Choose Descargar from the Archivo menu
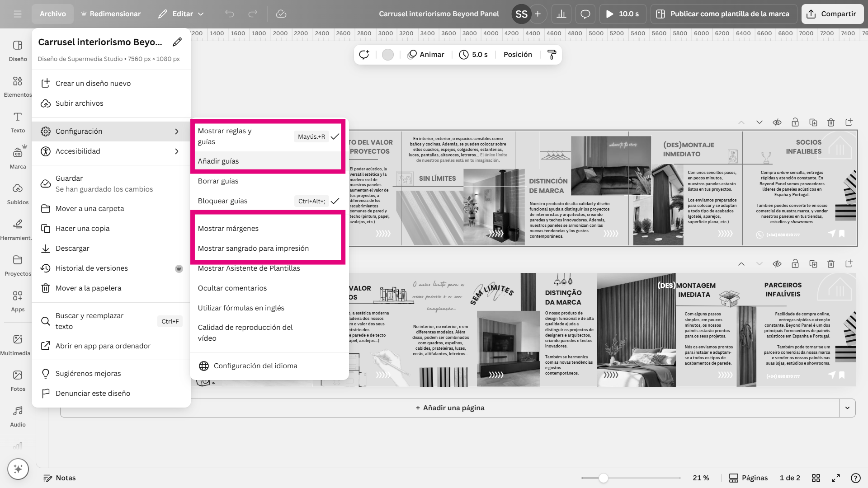Screen dimensions: 868x488 [x=72, y=249]
